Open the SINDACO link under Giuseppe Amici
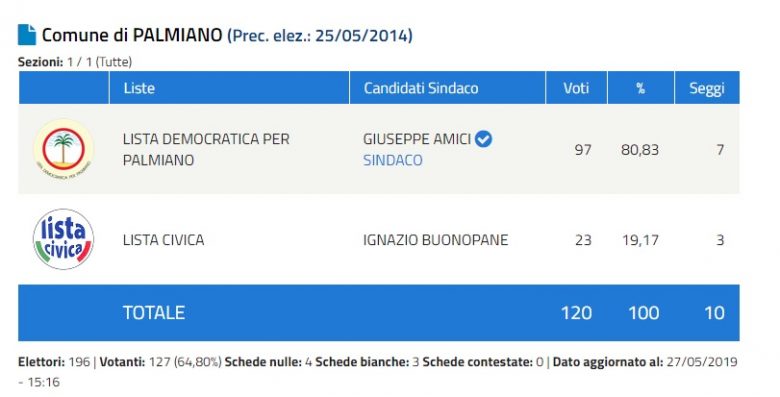Screen dimensions: 780x397 392,160
